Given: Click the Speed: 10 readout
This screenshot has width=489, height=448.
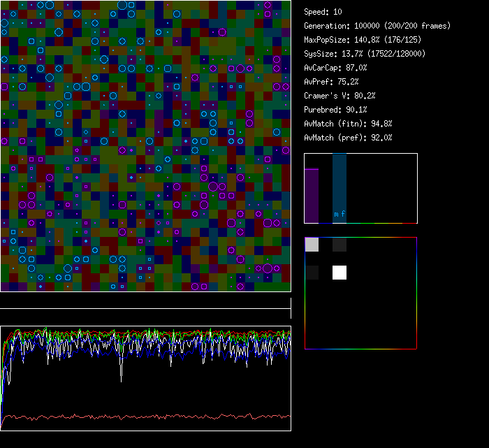Looking at the screenshot, I should 323,12.
